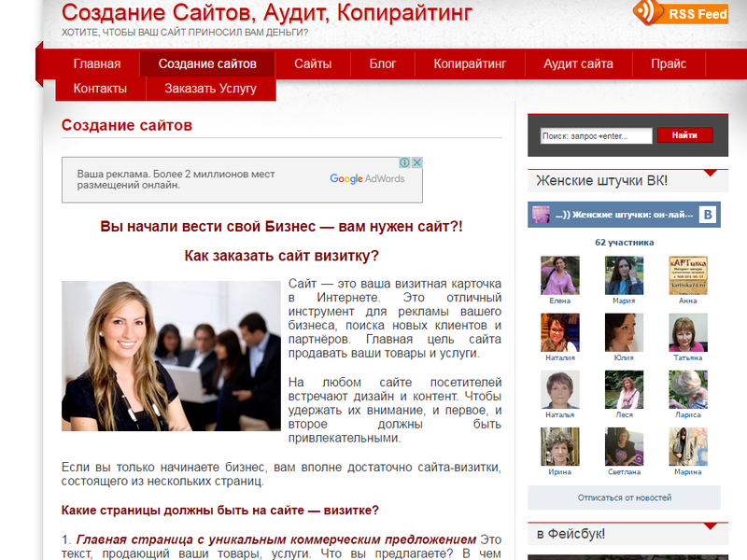Close the Google AdWords ad

pyautogui.click(x=417, y=162)
